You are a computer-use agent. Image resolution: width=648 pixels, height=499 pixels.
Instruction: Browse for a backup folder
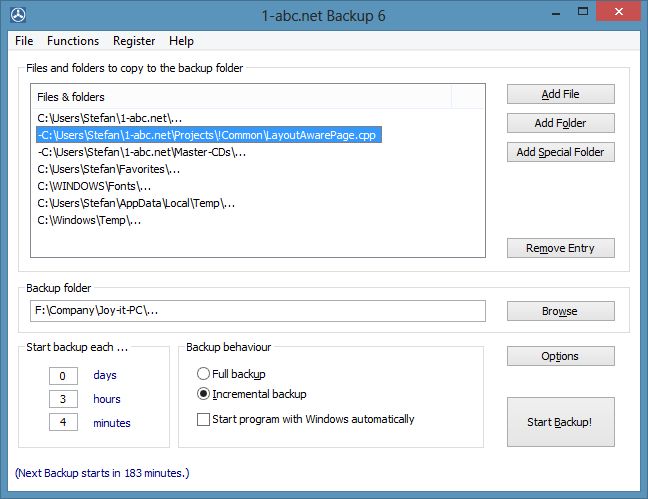pos(560,311)
